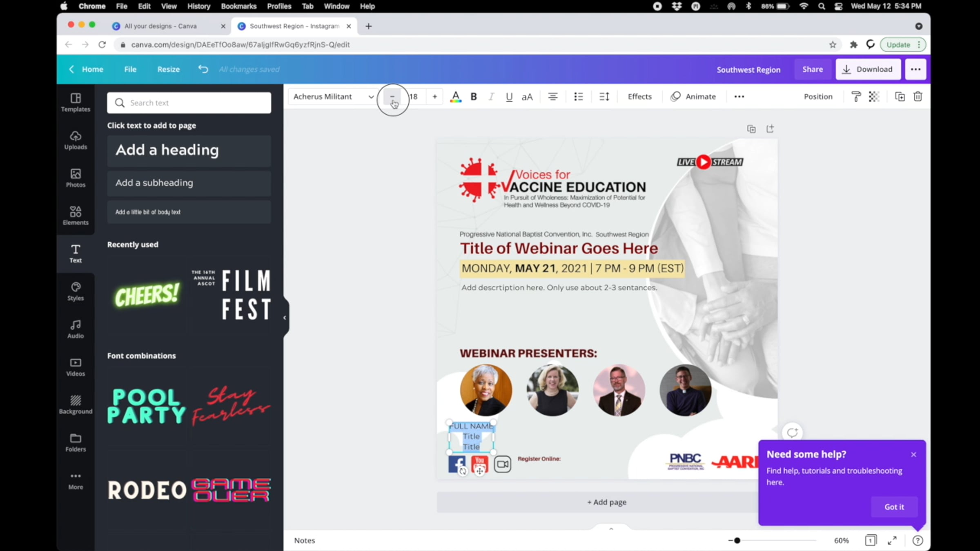The width and height of the screenshot is (980, 551).
Task: Toggle italic formatting
Action: pyautogui.click(x=491, y=97)
